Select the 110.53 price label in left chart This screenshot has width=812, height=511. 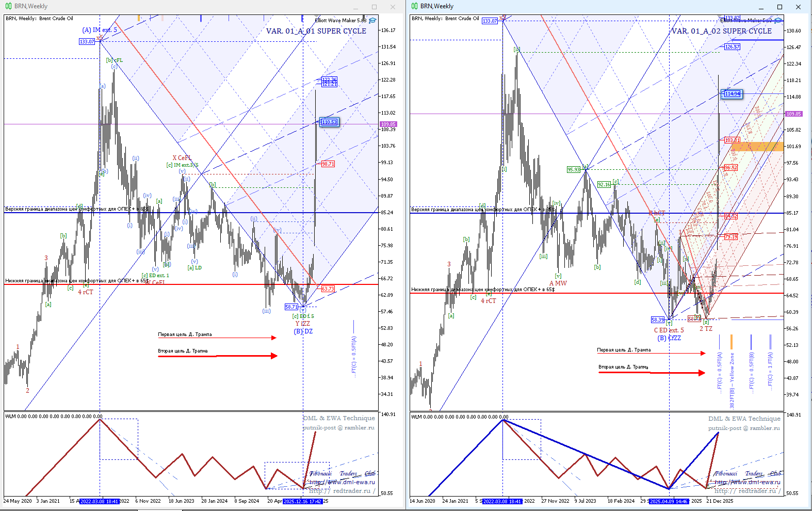tap(329, 122)
